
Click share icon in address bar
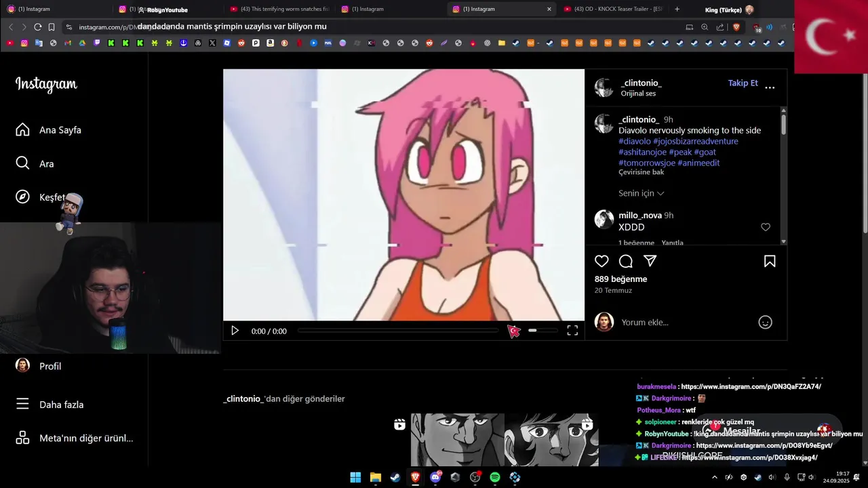tap(720, 27)
